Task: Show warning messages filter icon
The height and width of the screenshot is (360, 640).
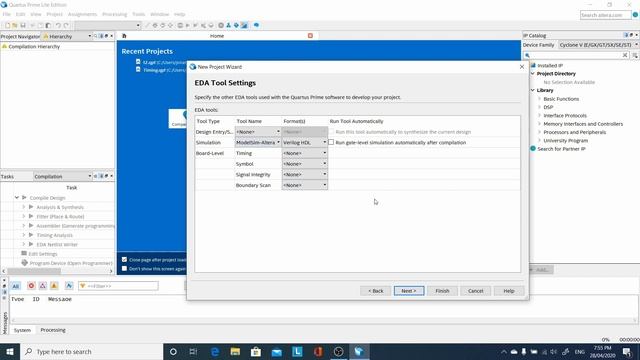Action: click(54, 286)
